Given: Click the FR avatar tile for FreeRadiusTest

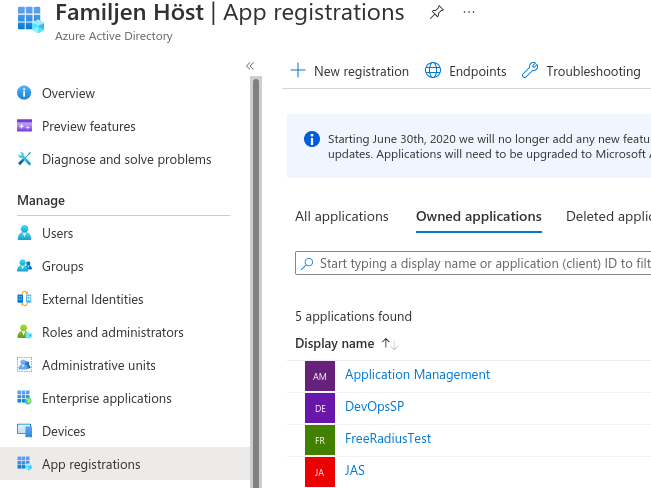Looking at the screenshot, I should click(x=320, y=440).
